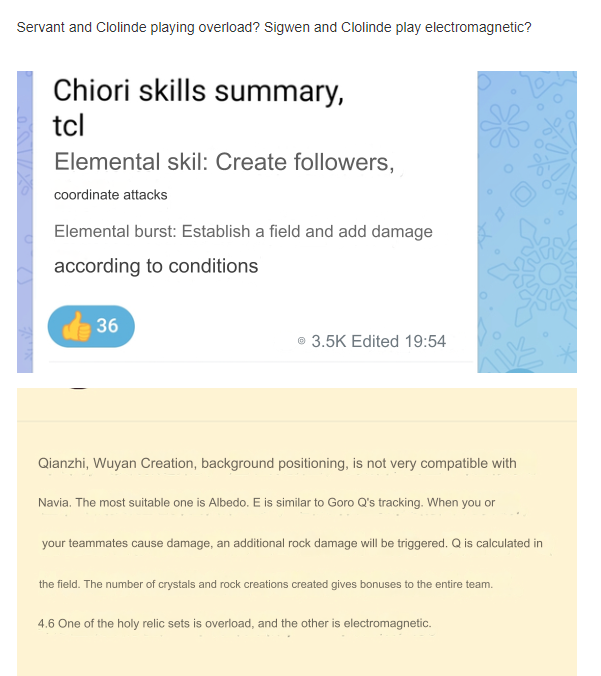
Task: Click the thumbs-up emoji reaction
Action: (x=76, y=326)
